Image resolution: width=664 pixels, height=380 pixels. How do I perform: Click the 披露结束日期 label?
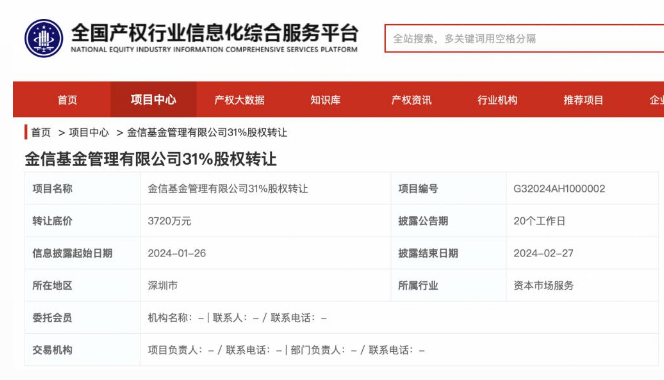pyautogui.click(x=428, y=253)
